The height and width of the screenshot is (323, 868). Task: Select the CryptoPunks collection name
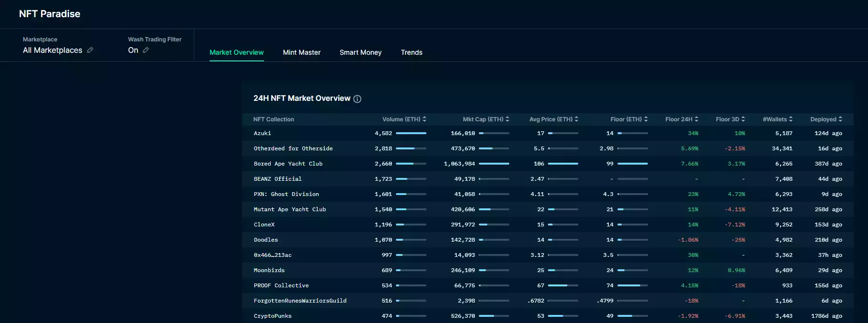(273, 316)
